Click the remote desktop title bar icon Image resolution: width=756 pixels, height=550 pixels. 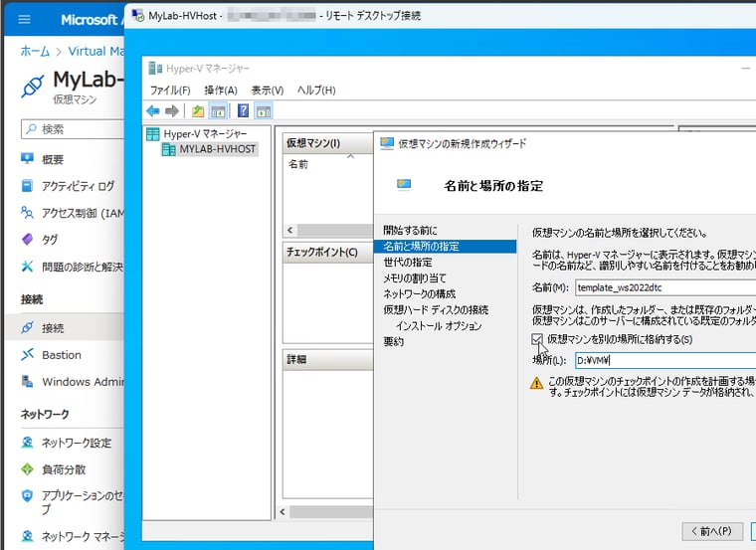click(138, 16)
